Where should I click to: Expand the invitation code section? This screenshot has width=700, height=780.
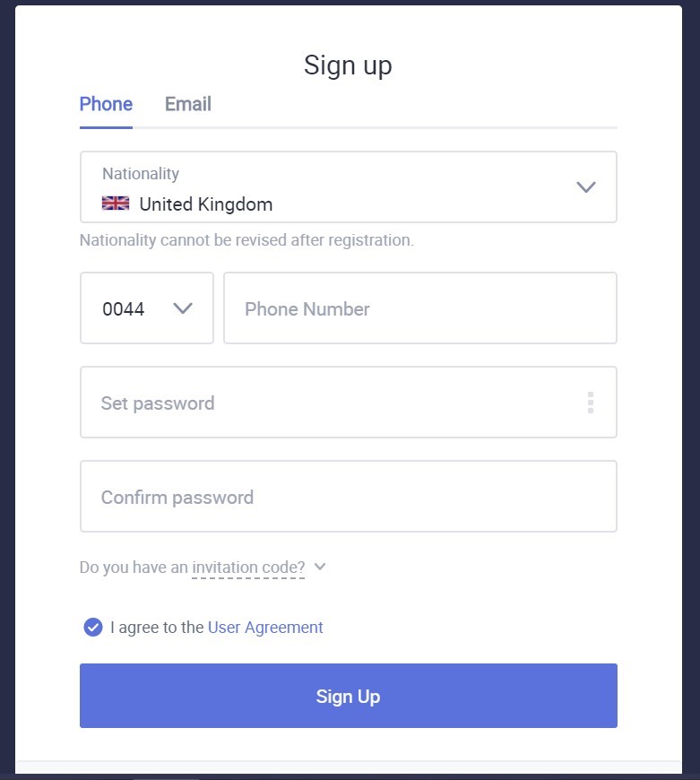[x=203, y=568]
